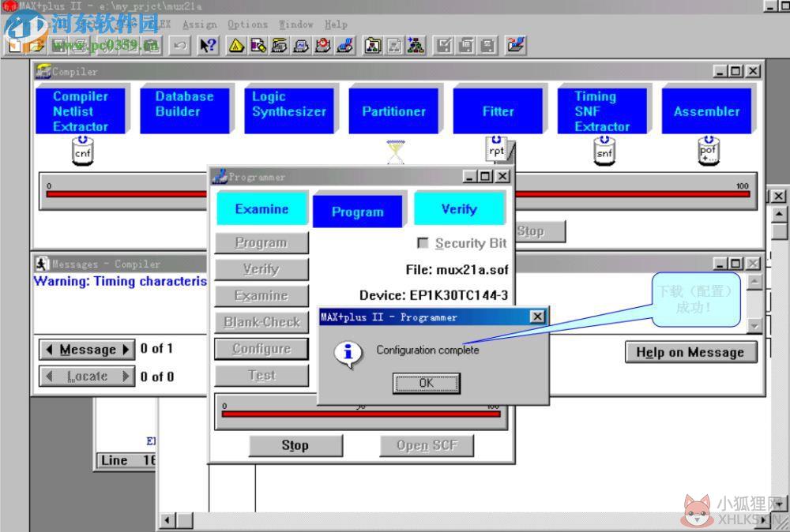Click the gray Program button in Programmer
This screenshot has width=790, height=532.
(x=261, y=242)
